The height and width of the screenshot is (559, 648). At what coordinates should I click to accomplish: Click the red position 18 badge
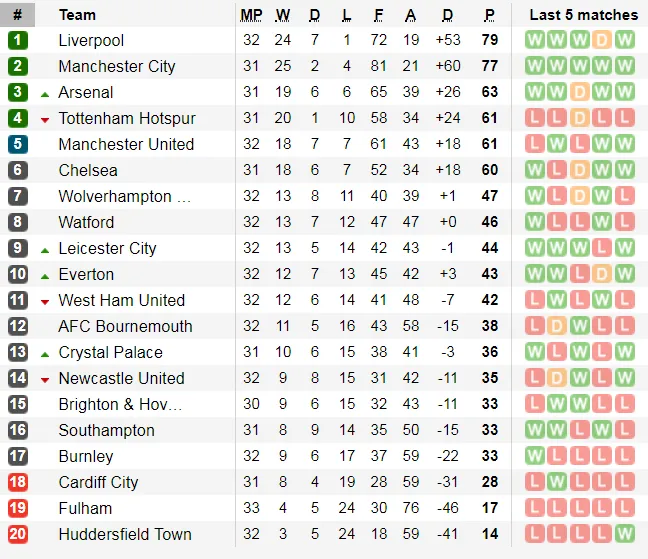tap(17, 483)
